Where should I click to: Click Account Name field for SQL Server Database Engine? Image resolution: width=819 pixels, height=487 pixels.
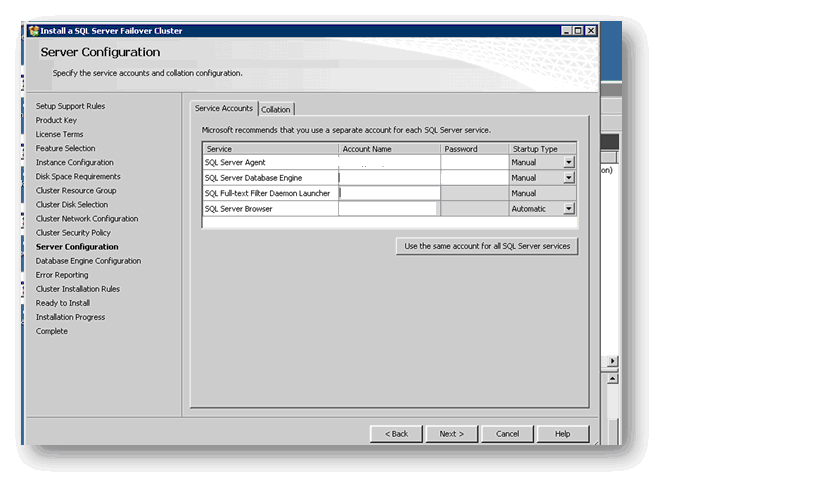pos(389,178)
